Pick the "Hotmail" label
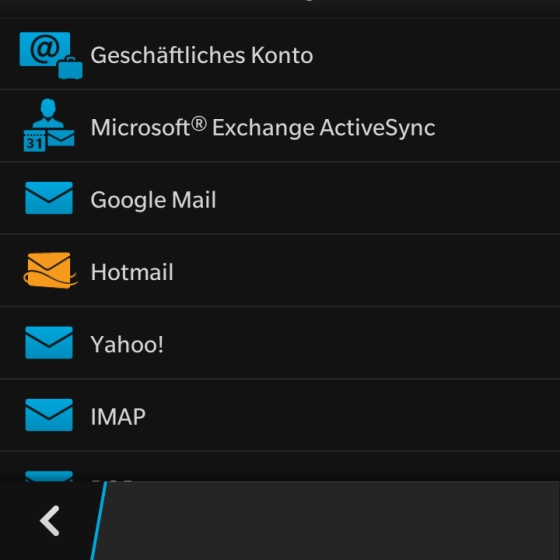 click(132, 272)
